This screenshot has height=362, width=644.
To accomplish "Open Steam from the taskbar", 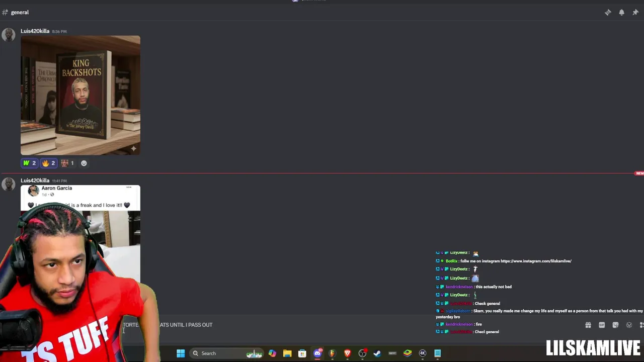I will (x=377, y=353).
